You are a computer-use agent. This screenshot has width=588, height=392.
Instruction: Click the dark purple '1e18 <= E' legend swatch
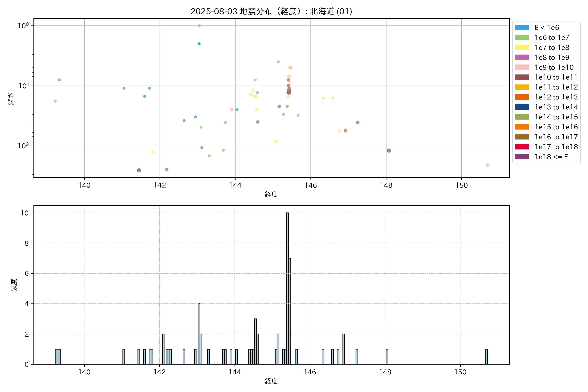pos(522,157)
